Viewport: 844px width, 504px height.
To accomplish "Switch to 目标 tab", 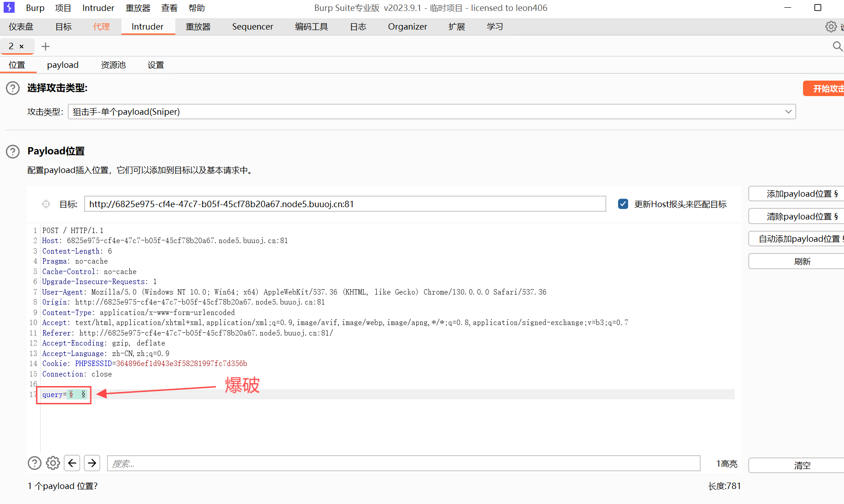I will click(x=64, y=26).
